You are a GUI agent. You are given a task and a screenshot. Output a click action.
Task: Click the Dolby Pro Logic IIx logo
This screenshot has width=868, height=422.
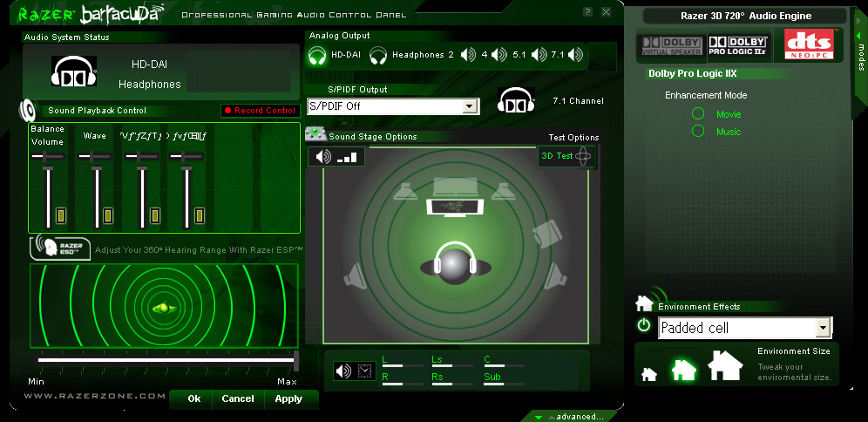click(738, 45)
